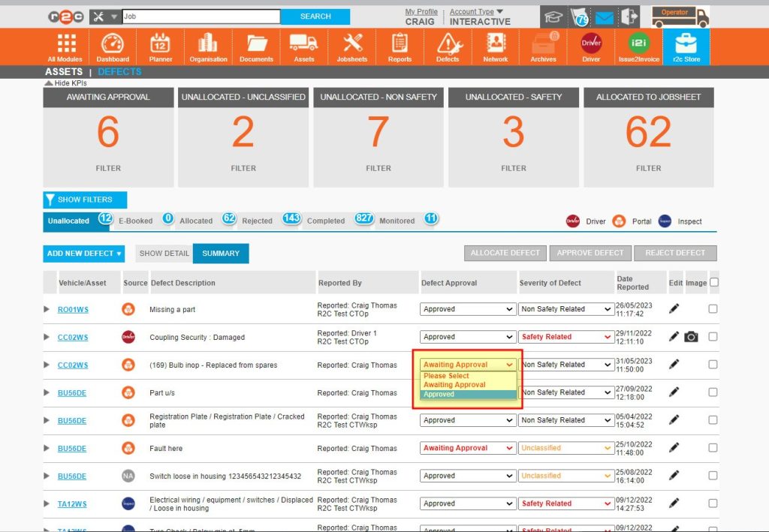Image resolution: width=769 pixels, height=532 pixels.
Task: Launch the Issue2Invoice module
Action: coord(638,46)
